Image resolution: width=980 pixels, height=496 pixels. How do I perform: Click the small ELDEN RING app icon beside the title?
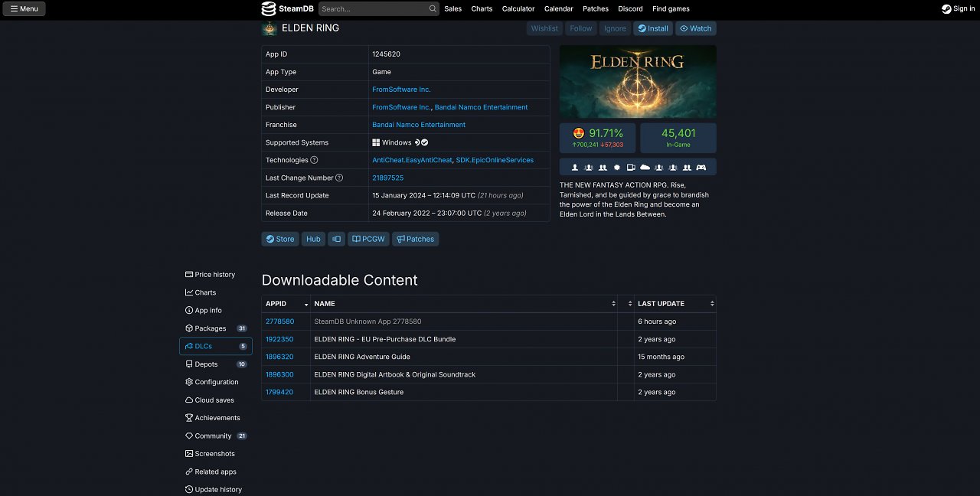click(x=269, y=28)
